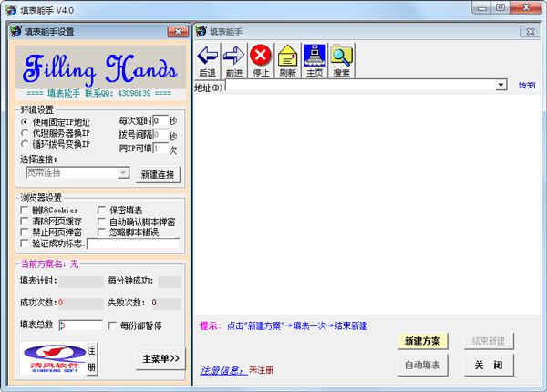Open 主菜单>> button
Screen dimensions: 547x392
coord(160,358)
